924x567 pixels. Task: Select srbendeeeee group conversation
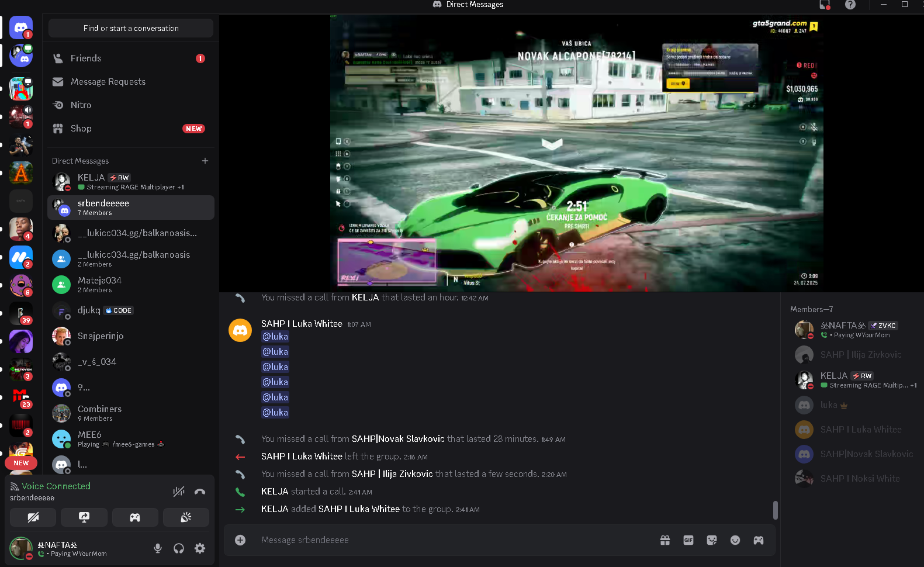tap(131, 208)
